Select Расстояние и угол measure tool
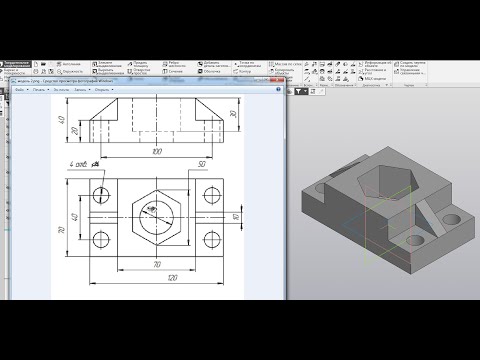This screenshot has width=480, height=360. (x=372, y=71)
